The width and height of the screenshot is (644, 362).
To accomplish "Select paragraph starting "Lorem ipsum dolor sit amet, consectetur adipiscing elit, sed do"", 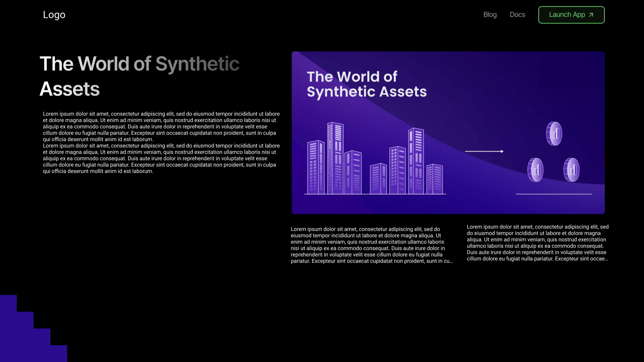I will (372, 245).
